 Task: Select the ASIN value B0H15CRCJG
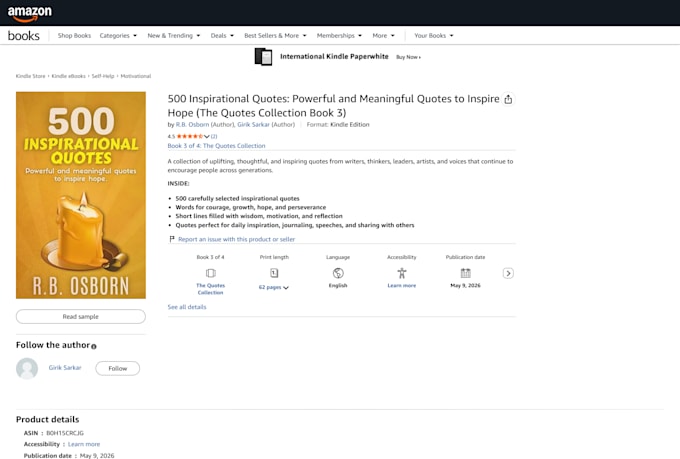coord(65,433)
